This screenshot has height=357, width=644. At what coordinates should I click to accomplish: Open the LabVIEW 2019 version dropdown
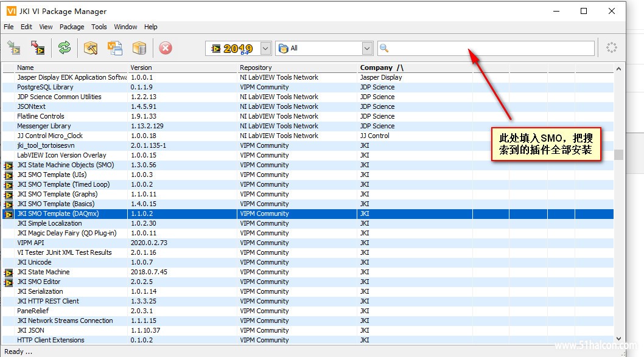coord(265,49)
